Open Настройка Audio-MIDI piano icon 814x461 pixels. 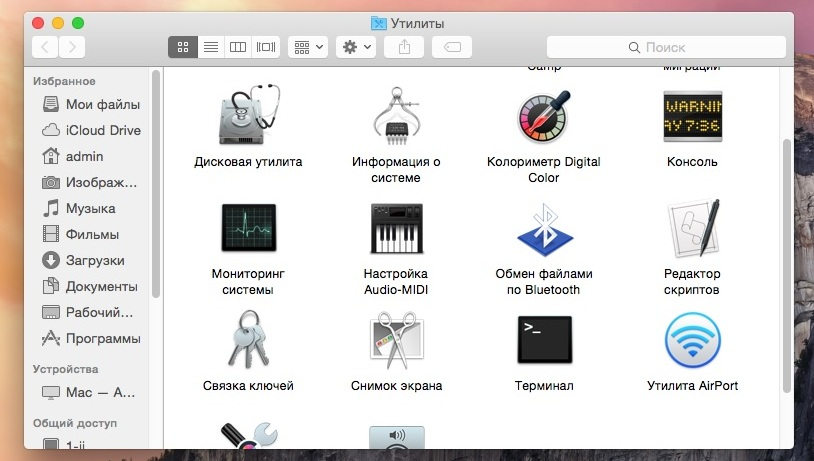coord(397,228)
